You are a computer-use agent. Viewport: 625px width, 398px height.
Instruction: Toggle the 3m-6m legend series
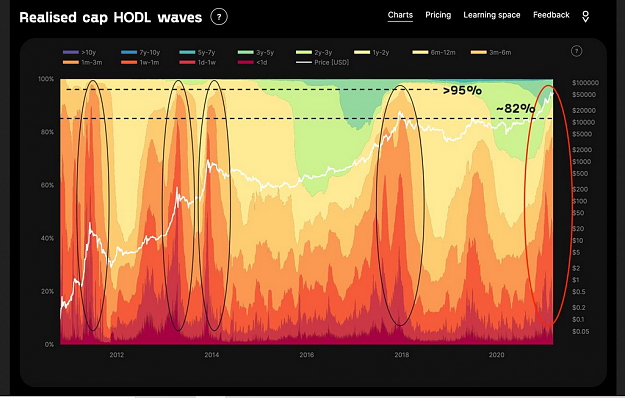(491, 52)
